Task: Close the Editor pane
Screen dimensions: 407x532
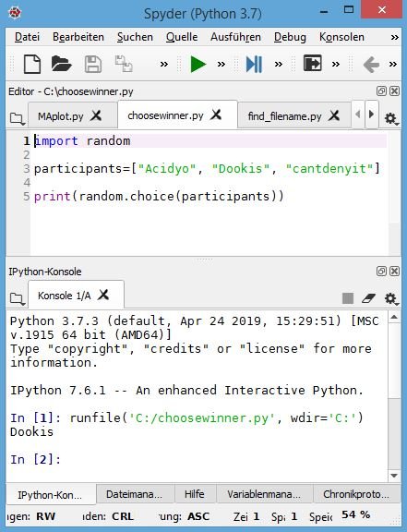Action: tap(394, 91)
